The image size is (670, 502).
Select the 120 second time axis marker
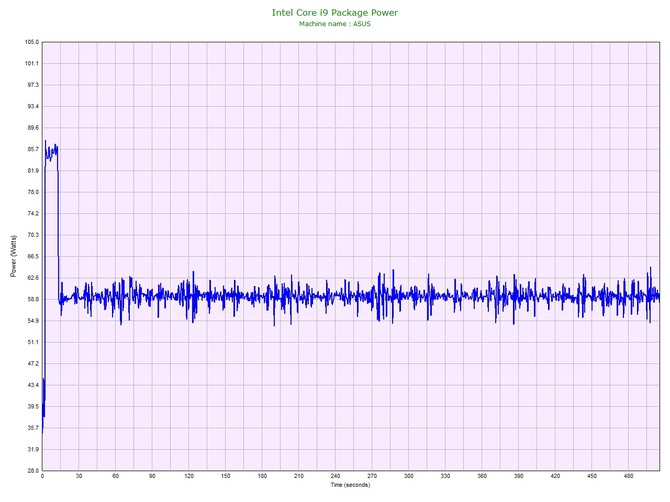coord(188,477)
